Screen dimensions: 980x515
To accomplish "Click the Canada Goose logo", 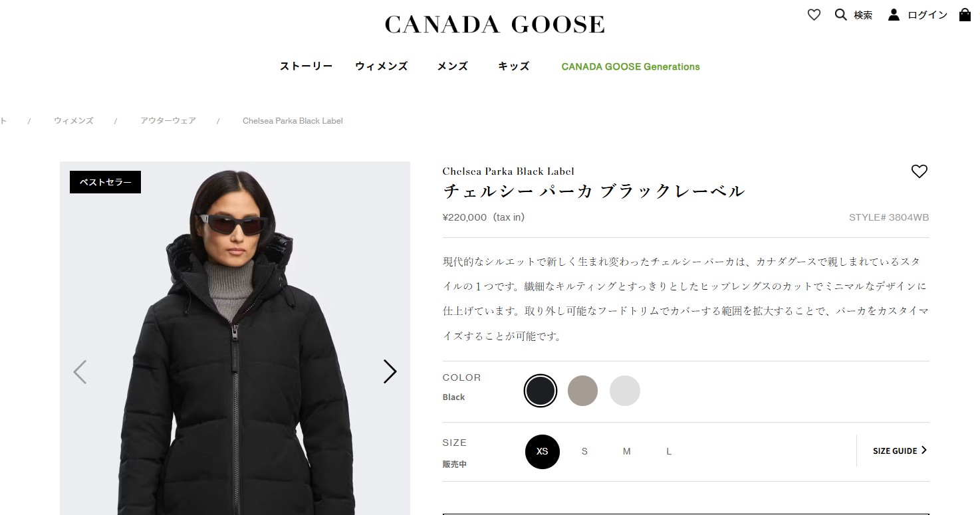I will pos(495,25).
